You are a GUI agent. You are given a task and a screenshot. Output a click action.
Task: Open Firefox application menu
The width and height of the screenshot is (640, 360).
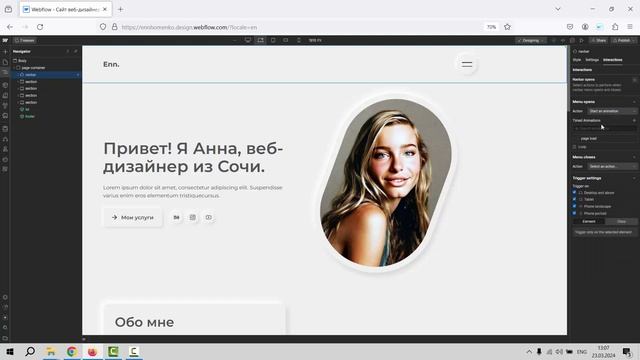pos(630,27)
